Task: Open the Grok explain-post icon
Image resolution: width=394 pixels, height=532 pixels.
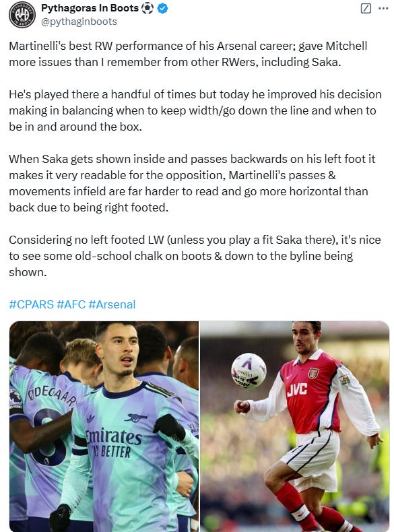Action: pyautogui.click(x=366, y=9)
